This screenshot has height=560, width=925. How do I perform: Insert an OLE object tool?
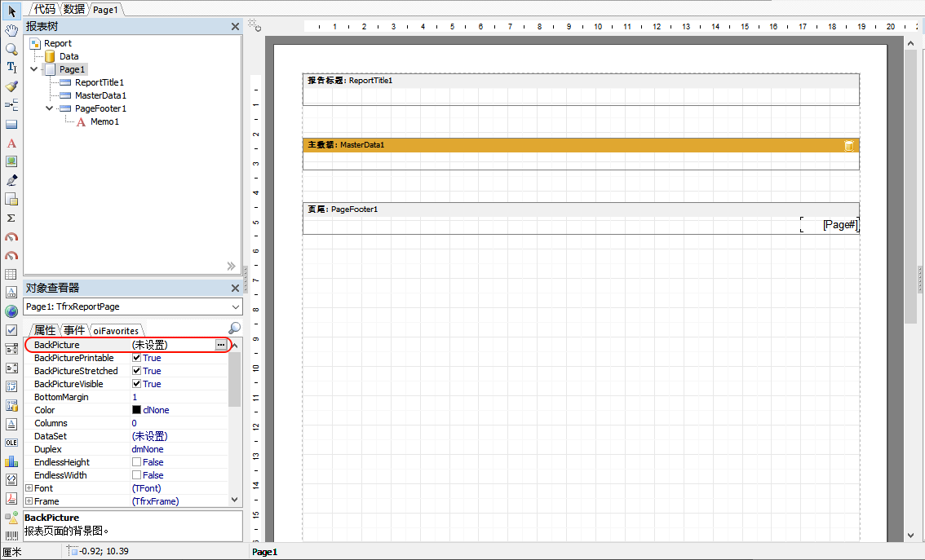click(11, 443)
